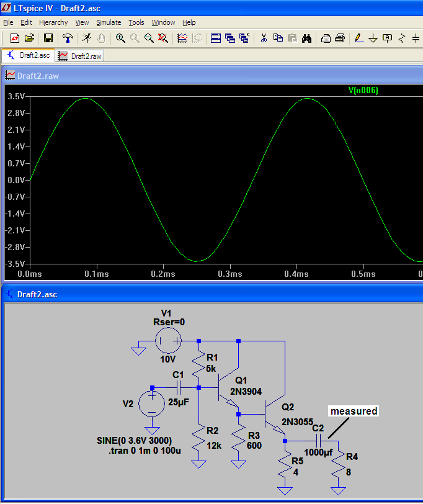Open the Hierarchy menu
The height and width of the screenshot is (504, 423).
(53, 22)
